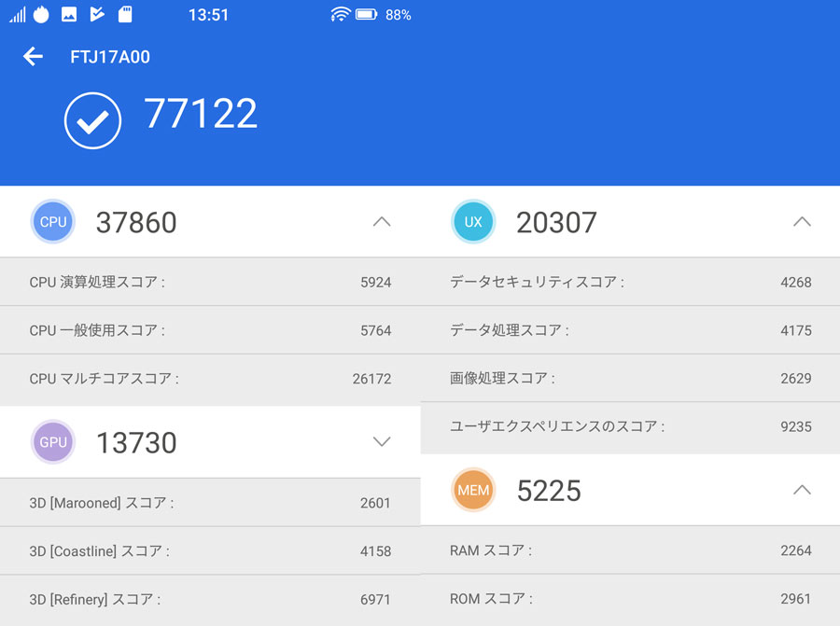
Task: Collapse the MEM 5225 section chevron
Action: point(802,490)
